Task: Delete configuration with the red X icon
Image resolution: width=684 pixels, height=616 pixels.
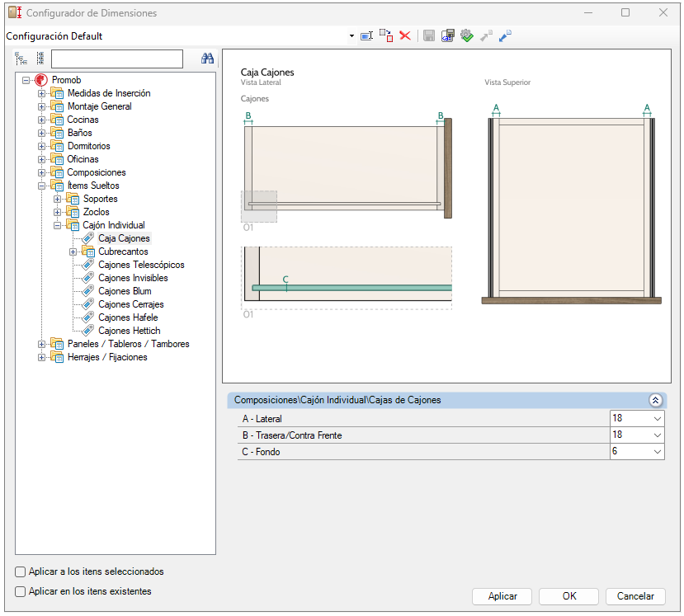Action: click(x=405, y=35)
